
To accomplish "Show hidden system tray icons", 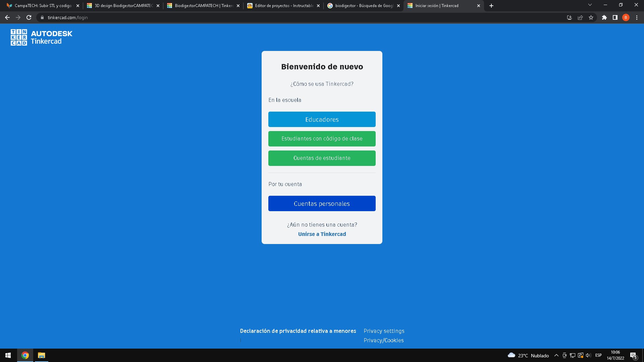I will (556, 355).
